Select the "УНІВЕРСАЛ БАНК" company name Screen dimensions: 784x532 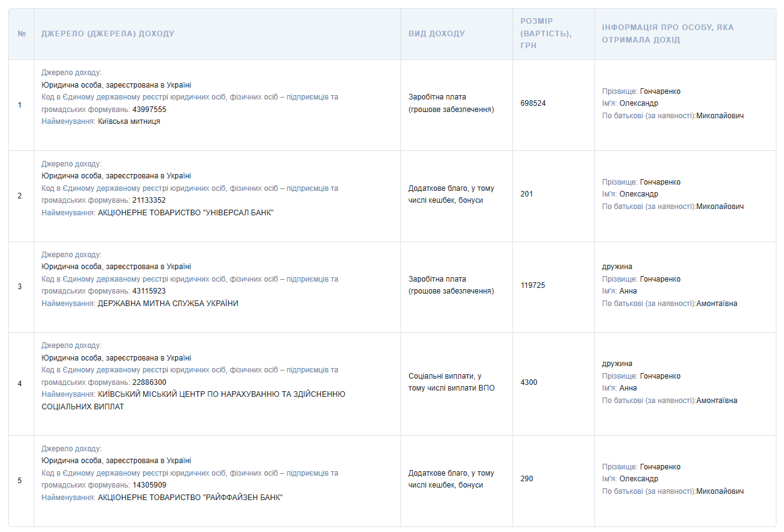pyautogui.click(x=186, y=213)
